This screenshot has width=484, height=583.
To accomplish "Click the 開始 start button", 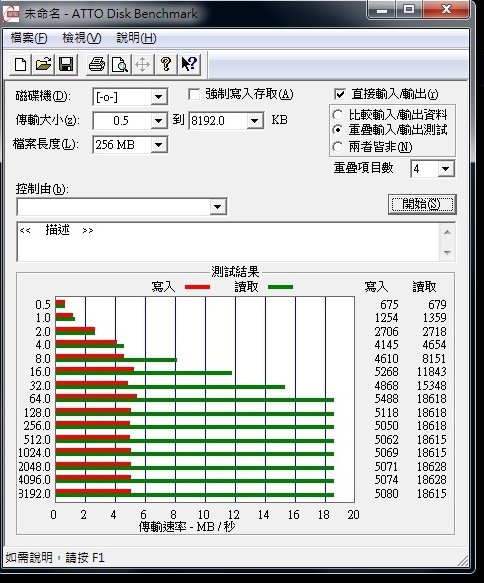I will [422, 204].
